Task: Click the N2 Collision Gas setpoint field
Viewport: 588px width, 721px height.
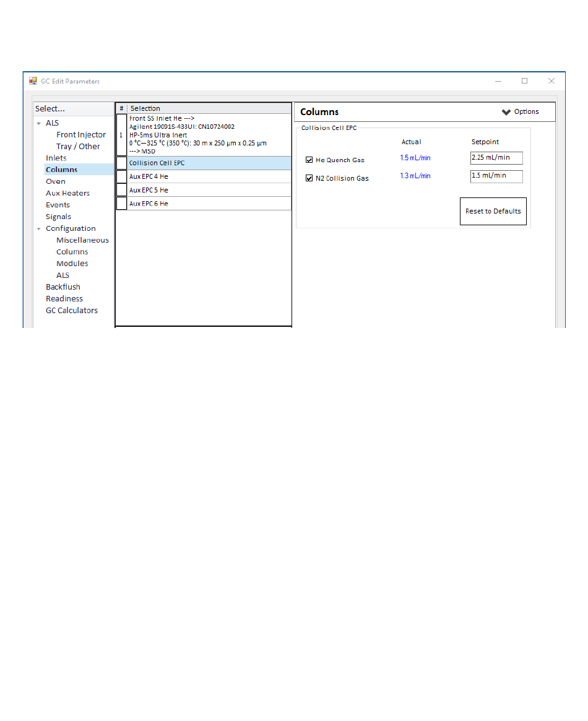Action: (496, 176)
